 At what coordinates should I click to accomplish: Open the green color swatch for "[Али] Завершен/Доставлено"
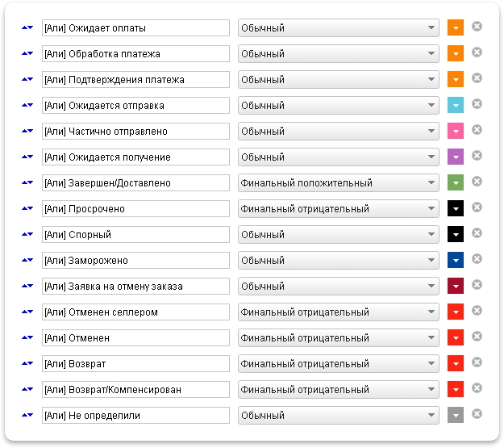click(456, 182)
